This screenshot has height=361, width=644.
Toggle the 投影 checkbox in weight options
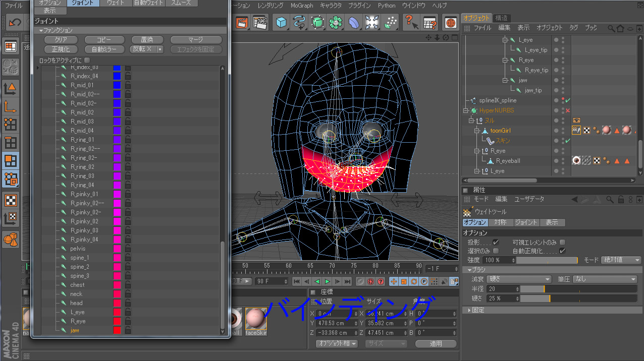(x=496, y=243)
